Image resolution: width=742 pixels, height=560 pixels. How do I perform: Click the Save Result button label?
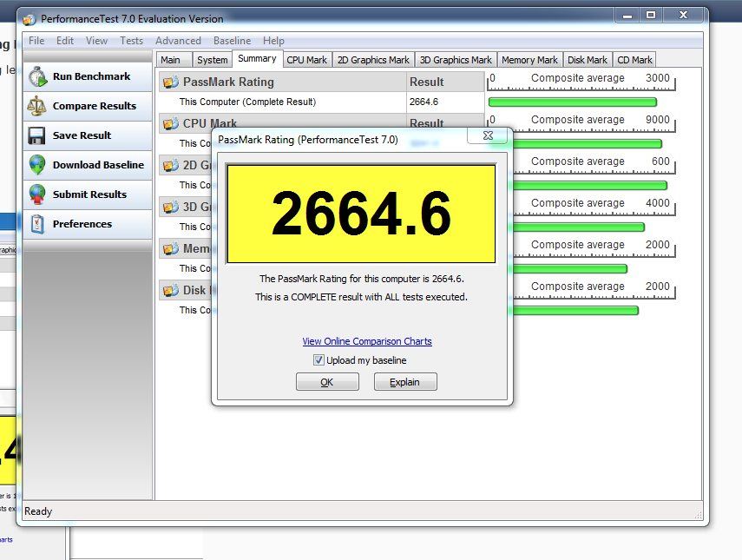[x=82, y=135]
